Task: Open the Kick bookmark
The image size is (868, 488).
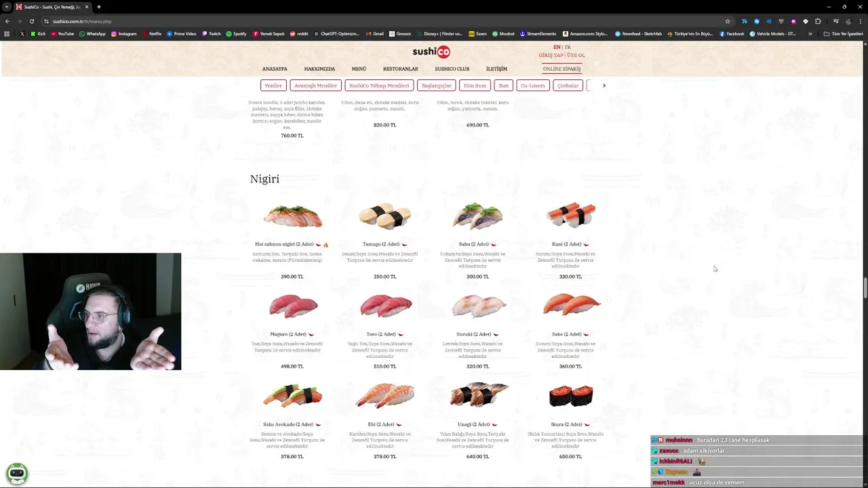Action: coord(38,34)
